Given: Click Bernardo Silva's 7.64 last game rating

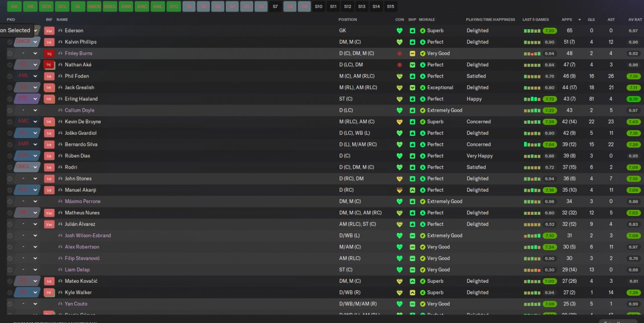Looking at the screenshot, I should [x=549, y=144].
